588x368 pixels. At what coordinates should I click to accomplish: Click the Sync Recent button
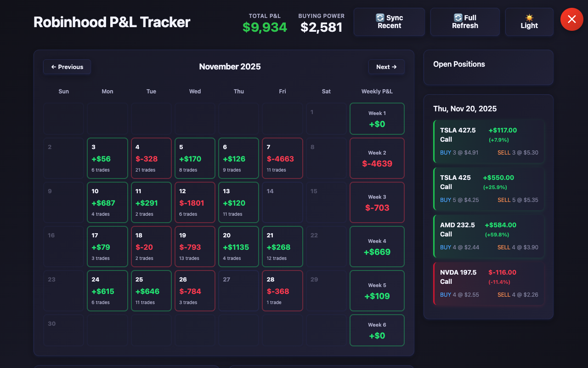[x=389, y=22]
